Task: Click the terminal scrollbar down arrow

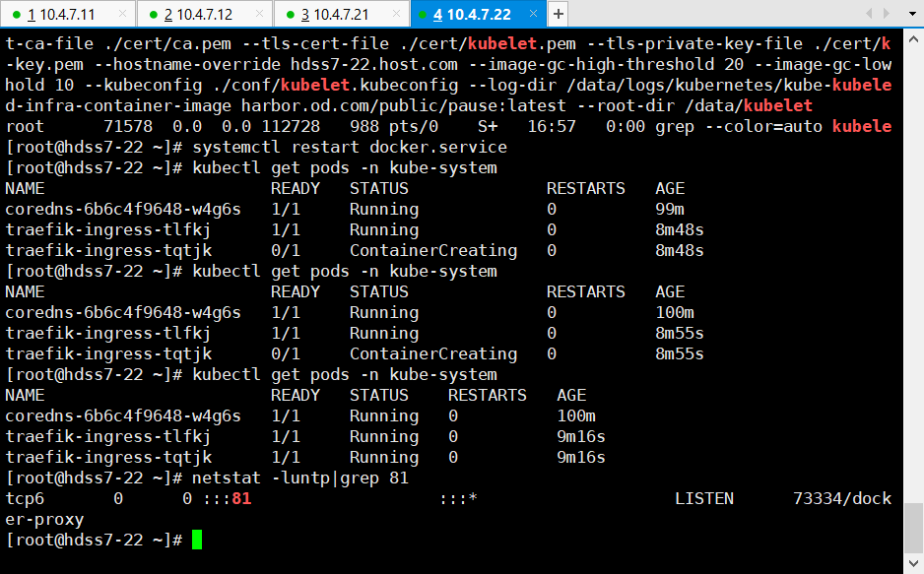Action: [913, 564]
